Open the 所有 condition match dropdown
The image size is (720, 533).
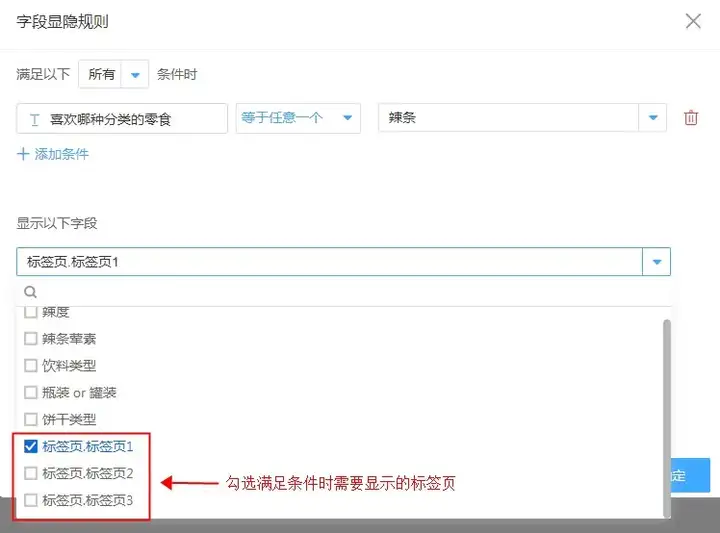113,74
